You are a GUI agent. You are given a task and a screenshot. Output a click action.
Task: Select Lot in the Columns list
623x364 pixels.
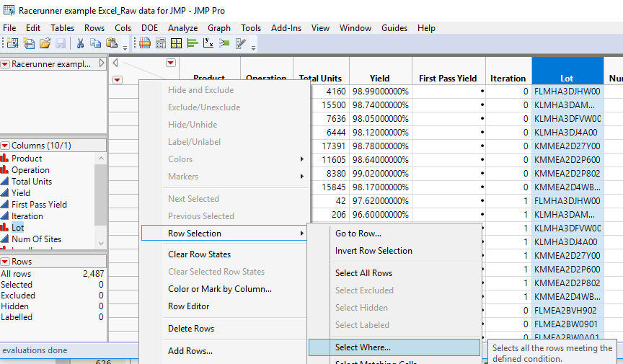pyautogui.click(x=17, y=227)
